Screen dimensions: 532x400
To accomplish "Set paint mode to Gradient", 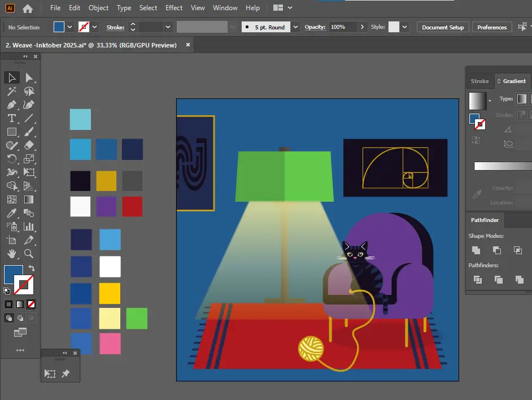I will 20,305.
